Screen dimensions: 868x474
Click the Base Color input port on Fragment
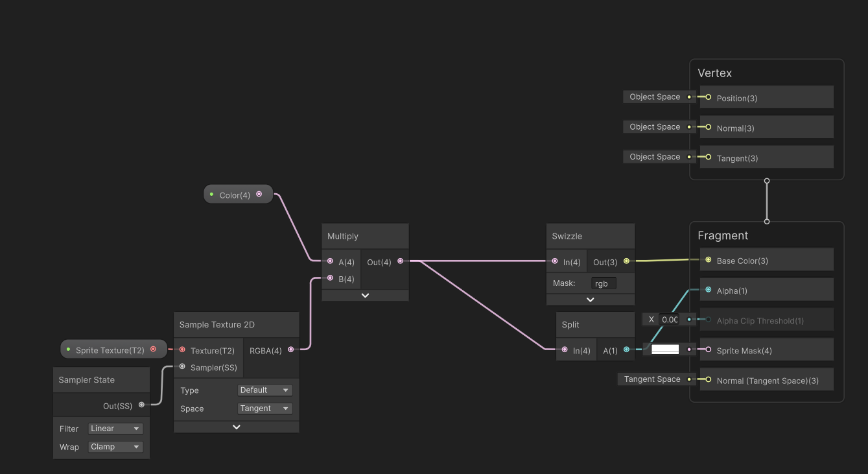708,259
